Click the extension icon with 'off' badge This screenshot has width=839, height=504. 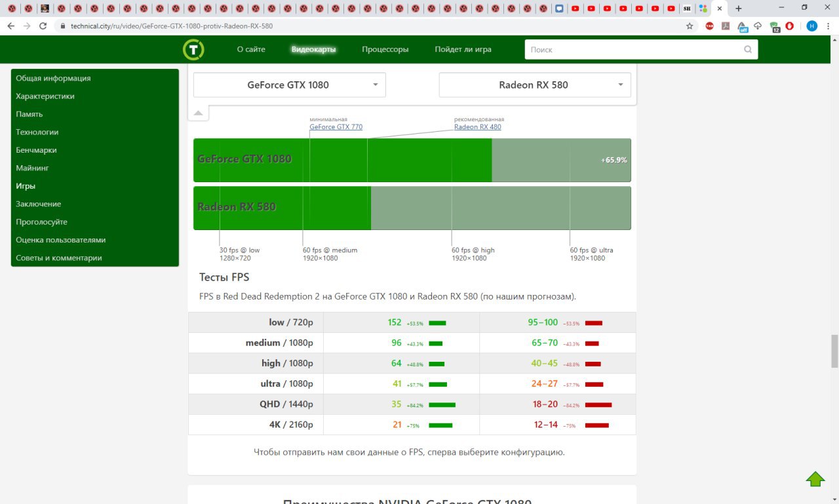click(x=743, y=27)
